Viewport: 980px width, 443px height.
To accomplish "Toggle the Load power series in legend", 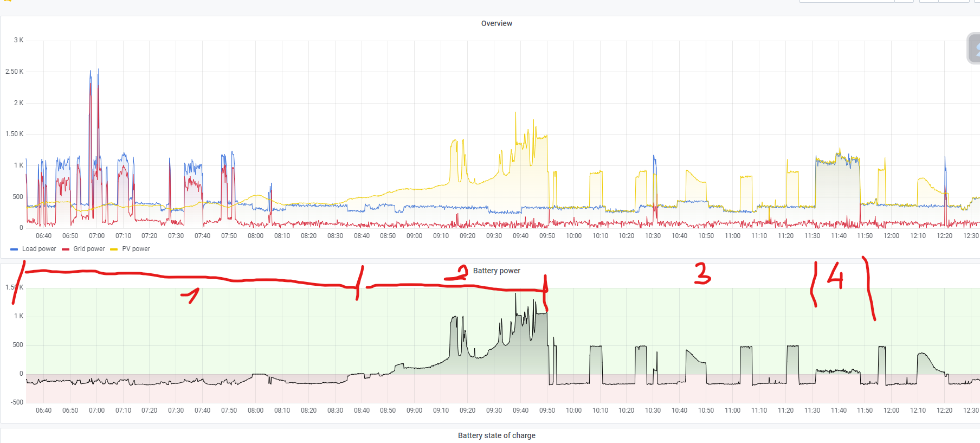I will [x=39, y=249].
